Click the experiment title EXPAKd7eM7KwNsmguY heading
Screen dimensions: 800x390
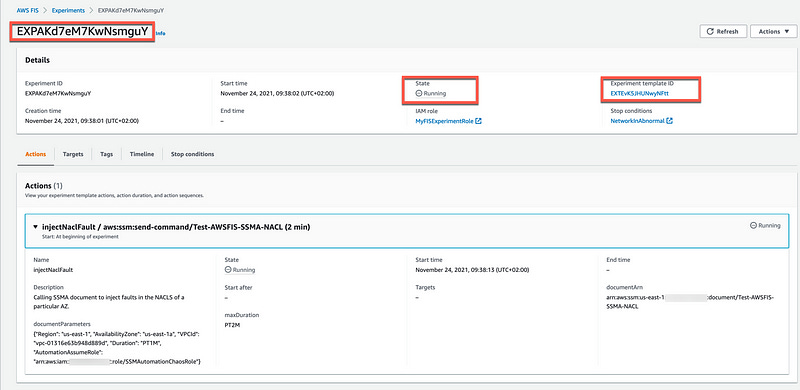(x=83, y=32)
